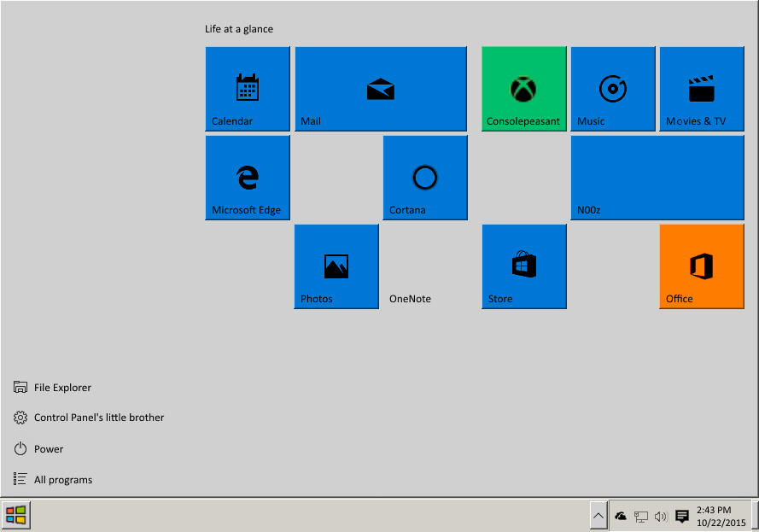
Task: Launch the orange Office tile
Action: pos(702,266)
